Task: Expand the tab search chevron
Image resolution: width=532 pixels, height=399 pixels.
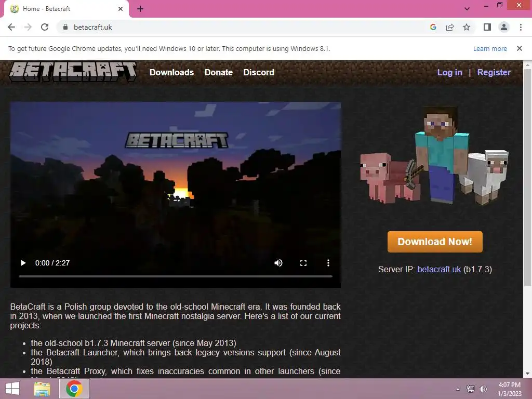Action: 467,9
